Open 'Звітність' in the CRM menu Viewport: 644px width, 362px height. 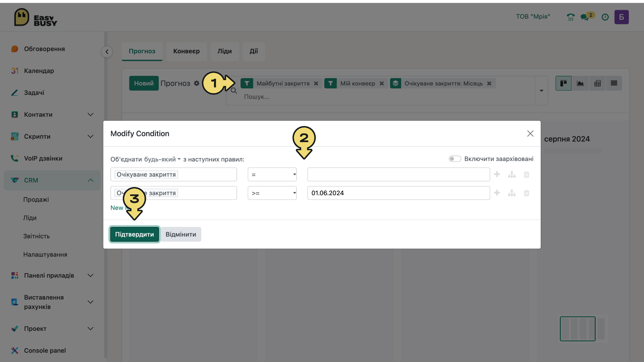point(37,236)
